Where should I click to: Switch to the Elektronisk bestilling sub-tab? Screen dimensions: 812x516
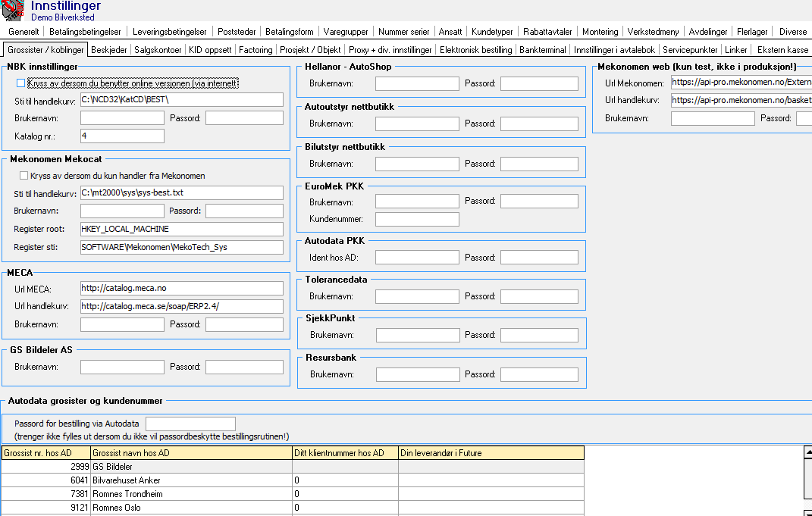476,50
